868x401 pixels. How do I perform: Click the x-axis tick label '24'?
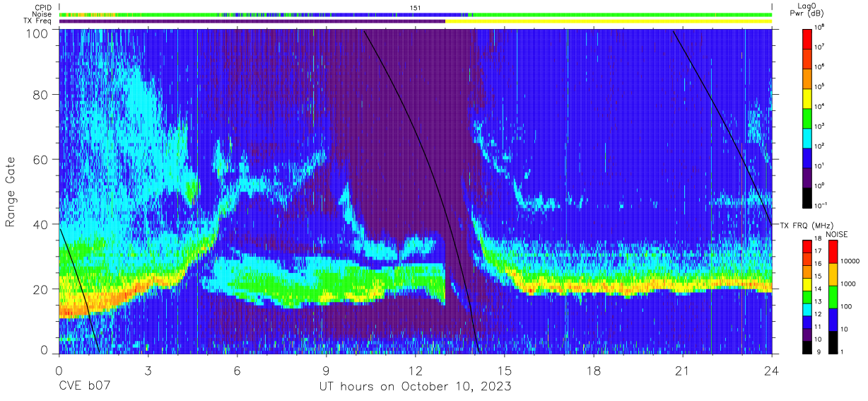pyautogui.click(x=772, y=371)
